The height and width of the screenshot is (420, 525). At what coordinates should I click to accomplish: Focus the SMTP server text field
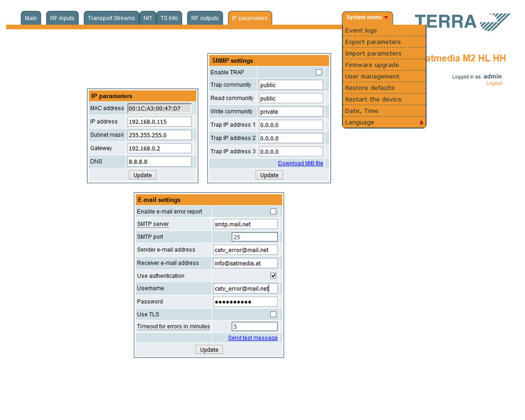click(245, 224)
